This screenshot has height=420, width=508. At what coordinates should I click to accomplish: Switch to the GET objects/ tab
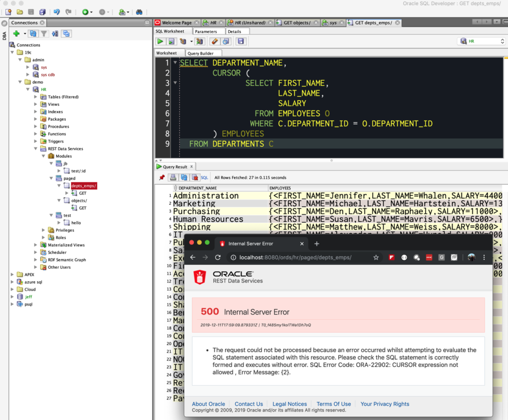tap(297, 23)
